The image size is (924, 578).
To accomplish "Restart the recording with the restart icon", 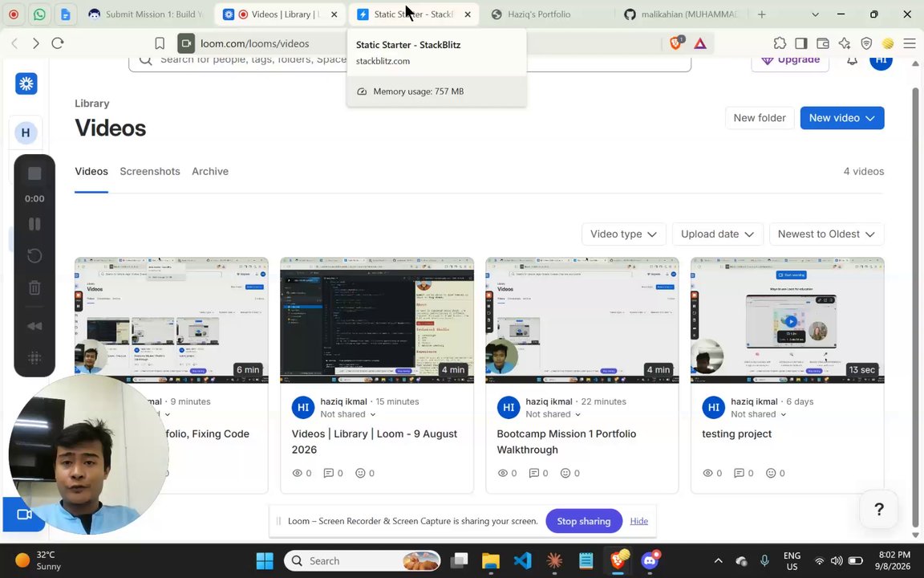I will coord(34,255).
